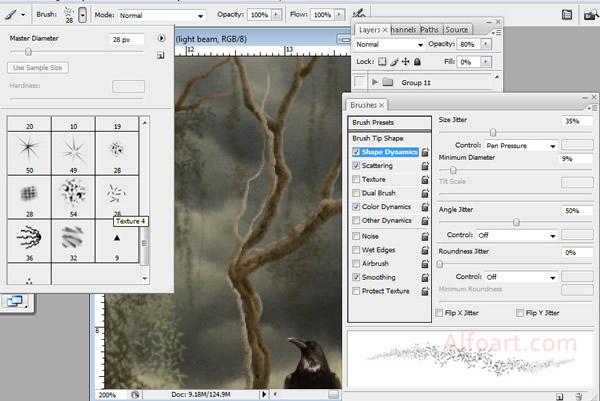Select the Texture 4 brush preset
Screen dimensions: 600x401
(116, 194)
